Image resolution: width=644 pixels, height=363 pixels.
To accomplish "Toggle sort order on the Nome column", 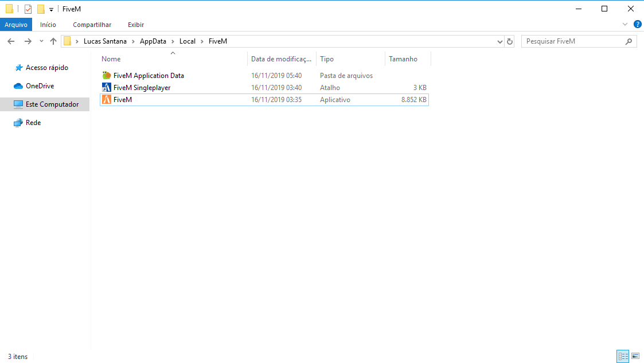I will [111, 58].
